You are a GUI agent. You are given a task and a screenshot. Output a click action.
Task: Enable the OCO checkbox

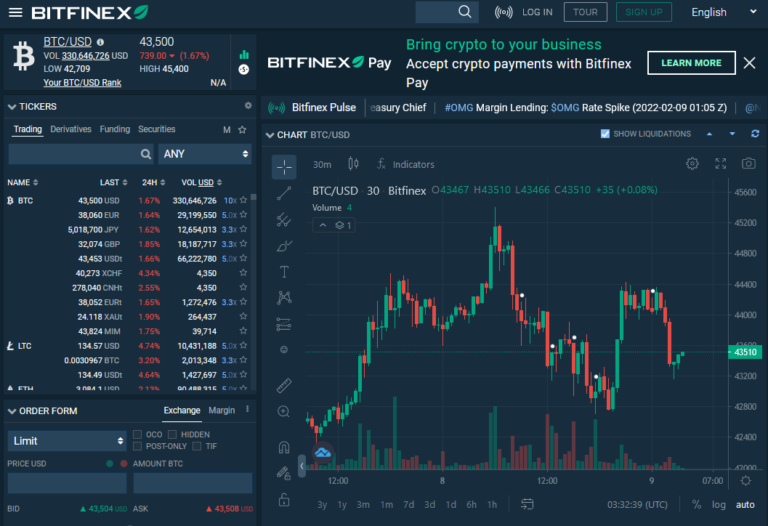click(x=138, y=434)
